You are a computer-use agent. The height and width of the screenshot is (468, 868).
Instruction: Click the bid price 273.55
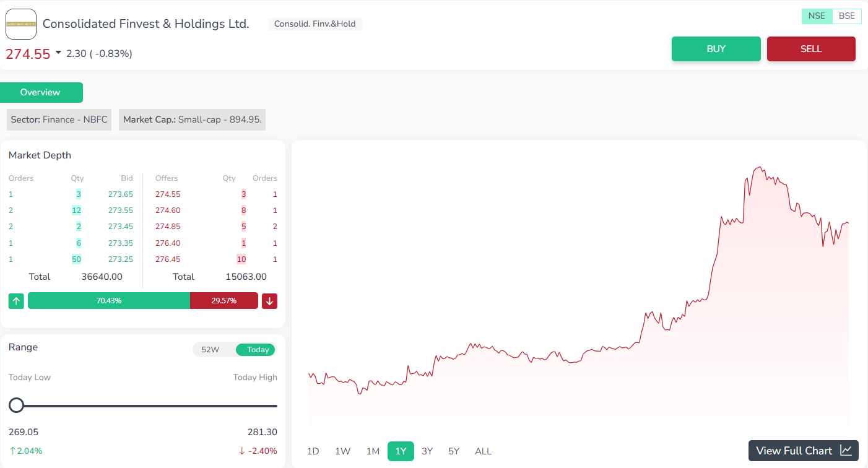(x=120, y=210)
